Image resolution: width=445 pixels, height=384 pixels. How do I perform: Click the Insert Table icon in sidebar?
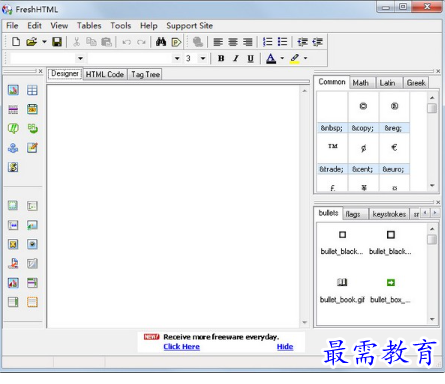(32, 90)
